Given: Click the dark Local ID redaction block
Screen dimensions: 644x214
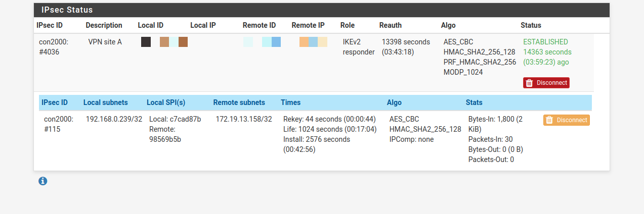Looking at the screenshot, I should 146,42.
